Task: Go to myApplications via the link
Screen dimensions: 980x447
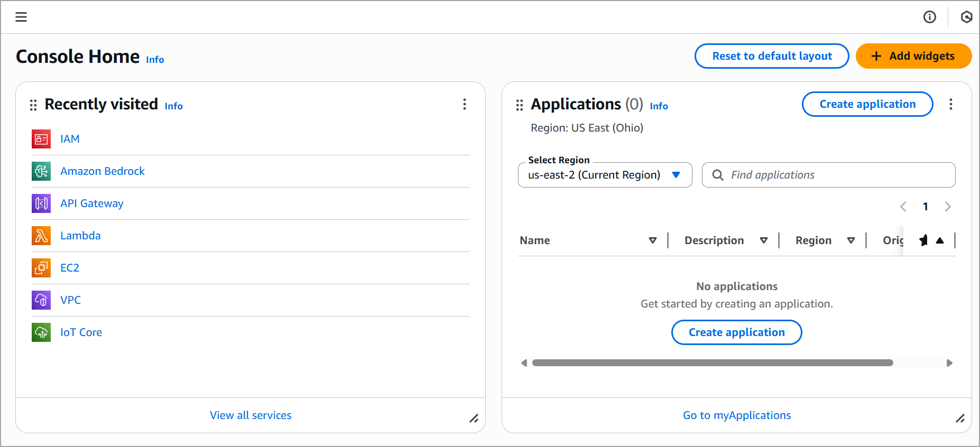Action: [736, 415]
